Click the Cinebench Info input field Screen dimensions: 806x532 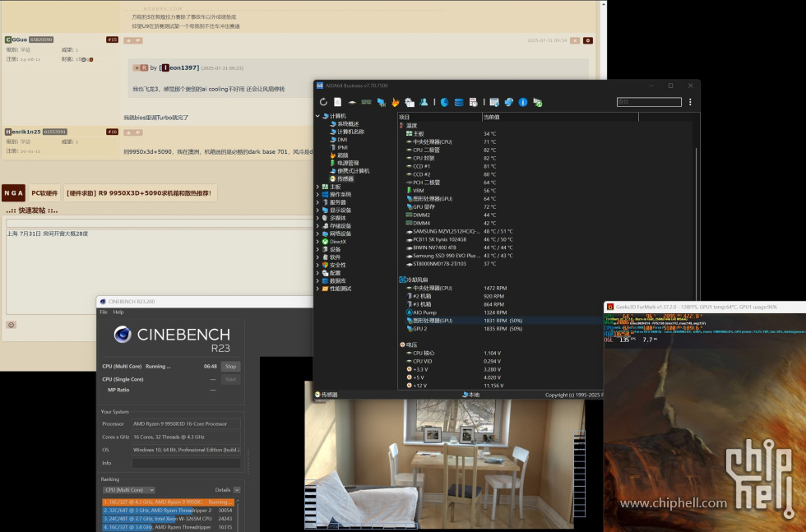coord(186,463)
